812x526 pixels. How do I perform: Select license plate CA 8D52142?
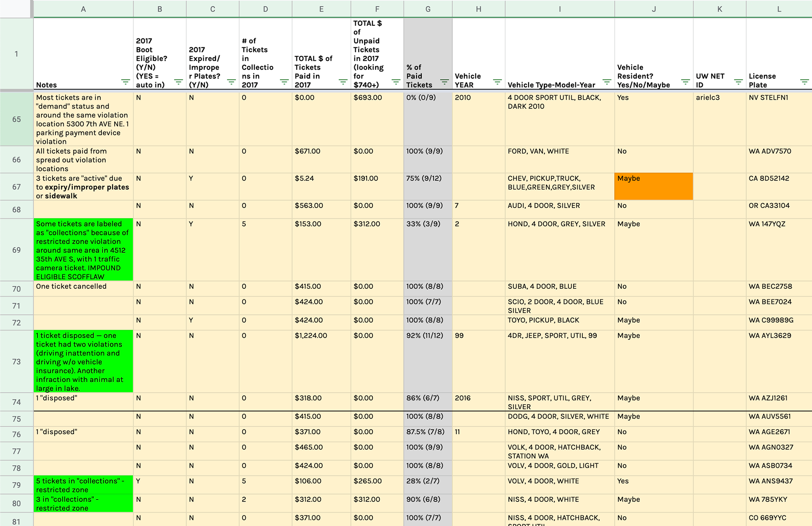pos(779,186)
